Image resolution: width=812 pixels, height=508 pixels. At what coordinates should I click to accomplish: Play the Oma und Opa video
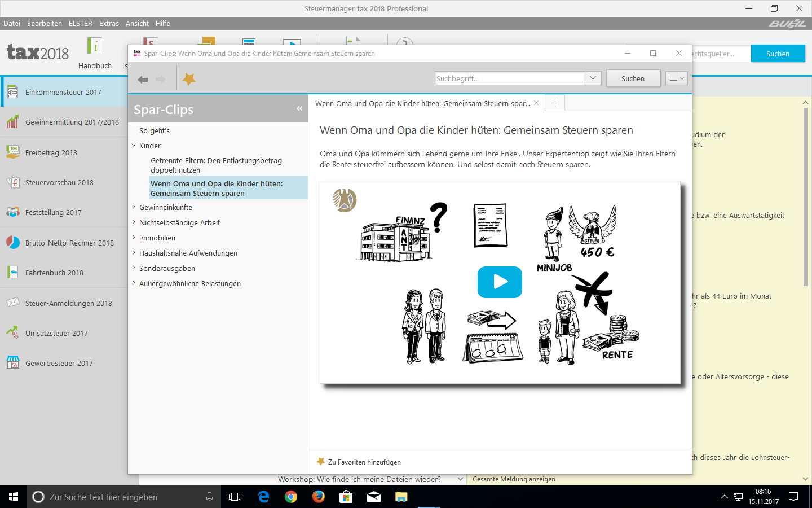[500, 282]
